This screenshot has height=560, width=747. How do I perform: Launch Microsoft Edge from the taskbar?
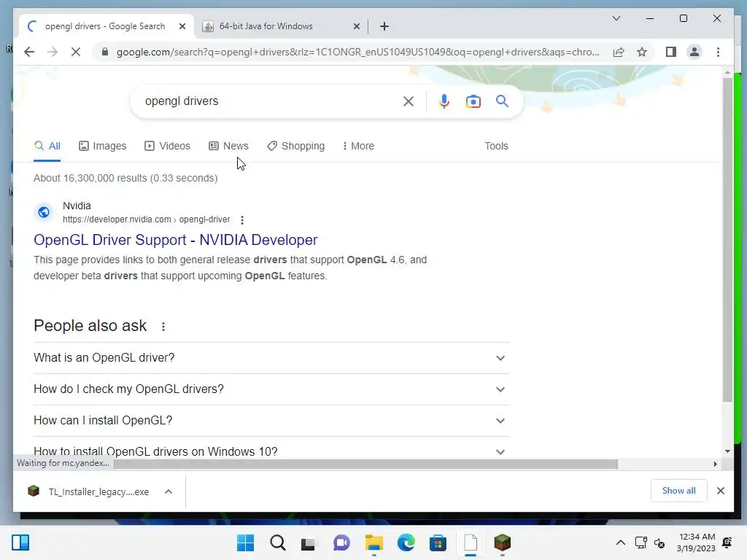click(406, 542)
